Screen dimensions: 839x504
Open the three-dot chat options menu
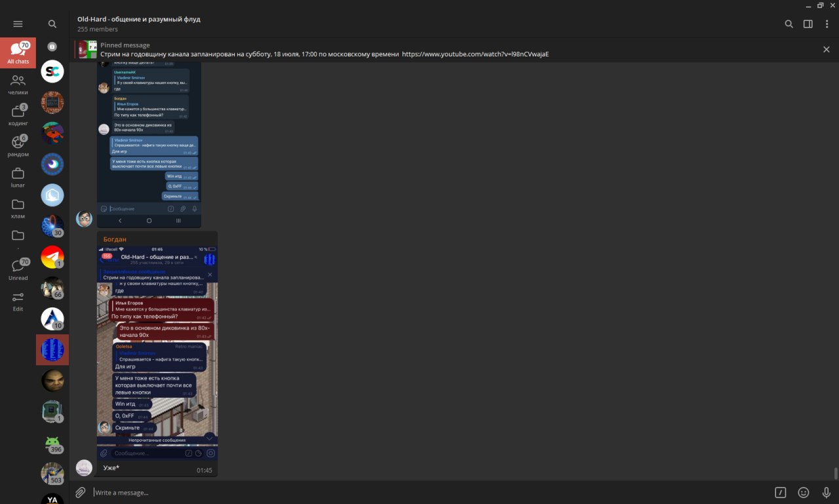point(827,24)
